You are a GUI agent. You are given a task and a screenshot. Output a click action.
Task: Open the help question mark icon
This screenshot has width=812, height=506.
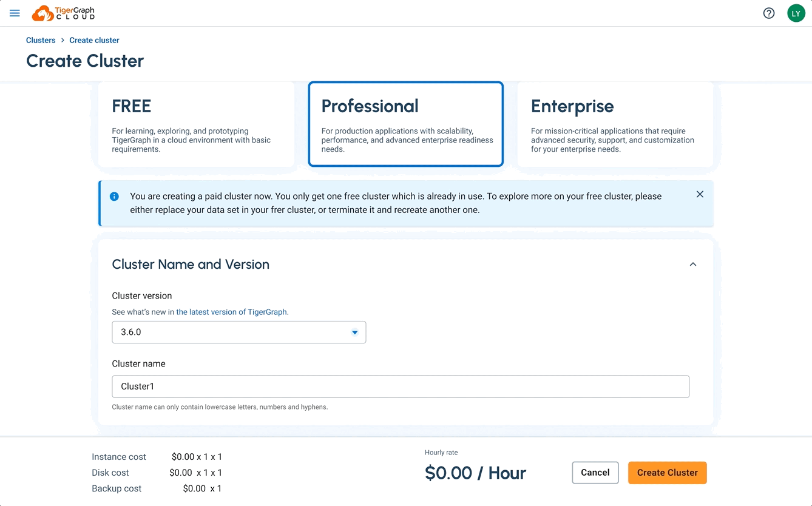(x=769, y=13)
